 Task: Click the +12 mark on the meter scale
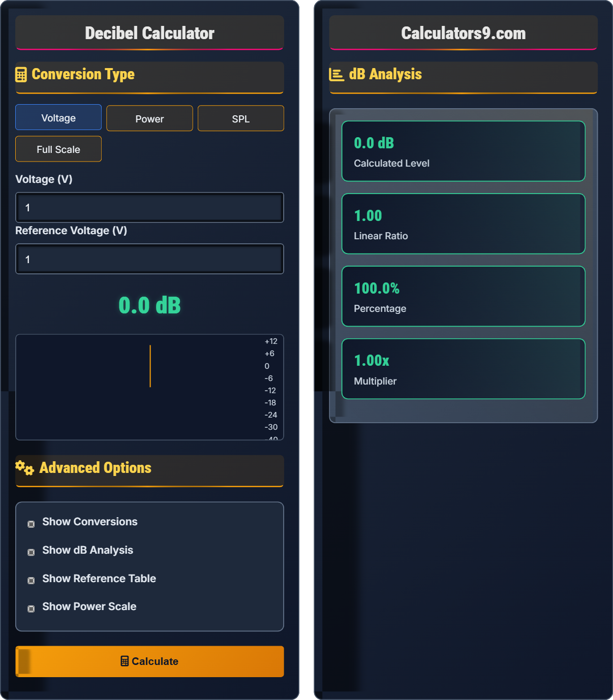tap(271, 341)
